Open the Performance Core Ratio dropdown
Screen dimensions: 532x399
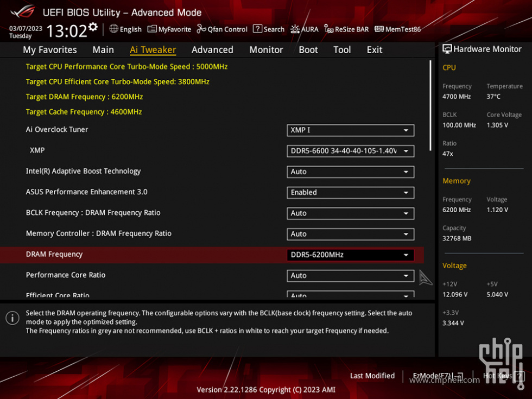350,276
